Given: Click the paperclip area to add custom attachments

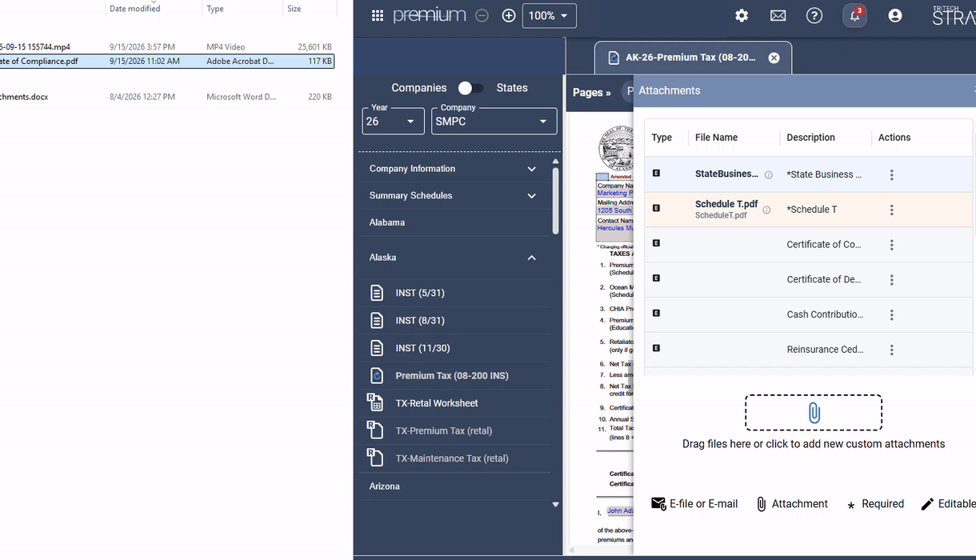Looking at the screenshot, I should pyautogui.click(x=814, y=413).
